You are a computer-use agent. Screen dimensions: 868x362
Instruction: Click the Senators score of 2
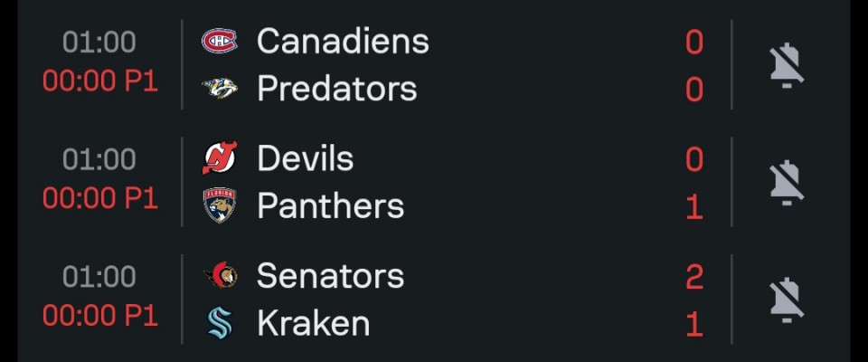[694, 276]
